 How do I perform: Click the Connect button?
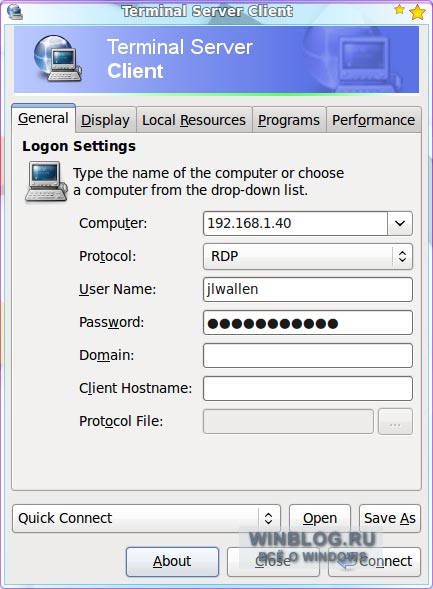pos(374,562)
